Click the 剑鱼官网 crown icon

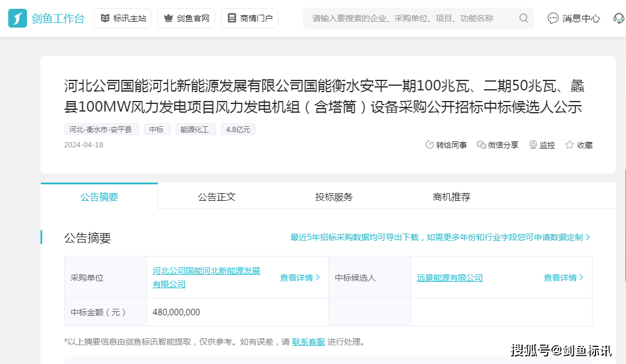pyautogui.click(x=169, y=18)
